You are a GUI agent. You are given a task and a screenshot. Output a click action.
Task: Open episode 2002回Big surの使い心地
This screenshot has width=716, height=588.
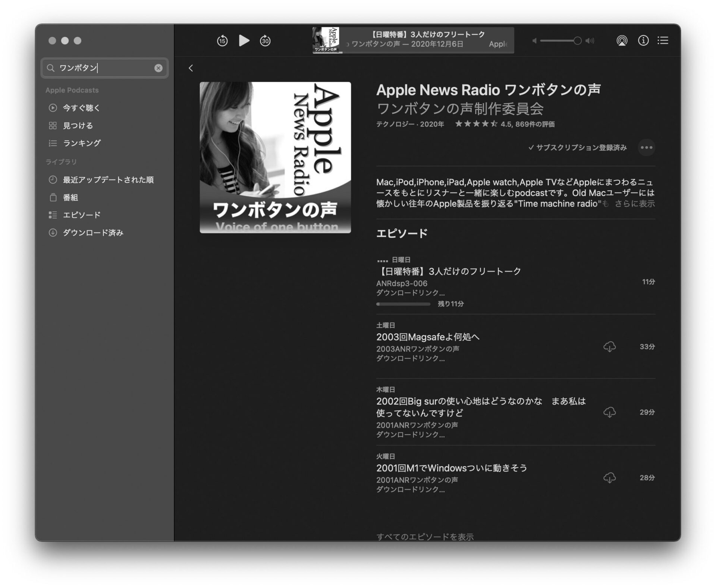tap(481, 407)
